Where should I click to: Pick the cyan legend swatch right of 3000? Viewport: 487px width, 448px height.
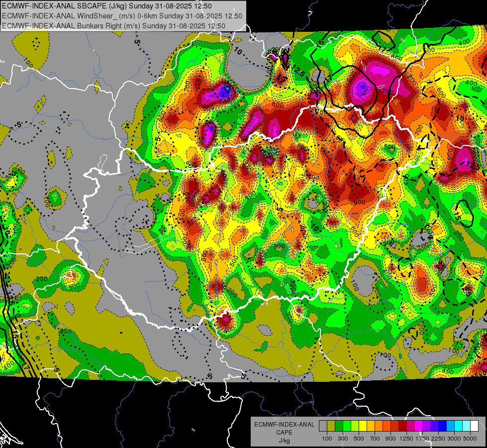coord(459,426)
